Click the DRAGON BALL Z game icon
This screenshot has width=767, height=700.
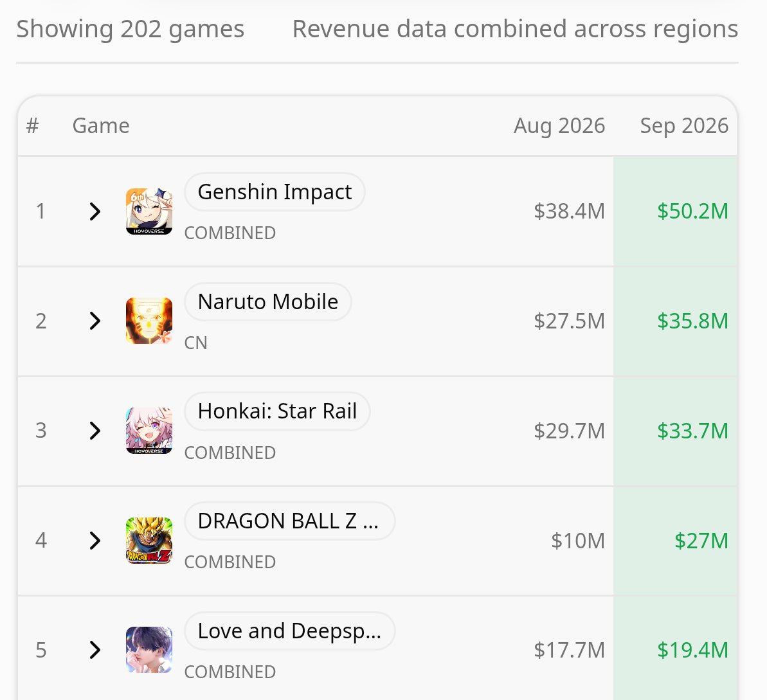[149, 541]
